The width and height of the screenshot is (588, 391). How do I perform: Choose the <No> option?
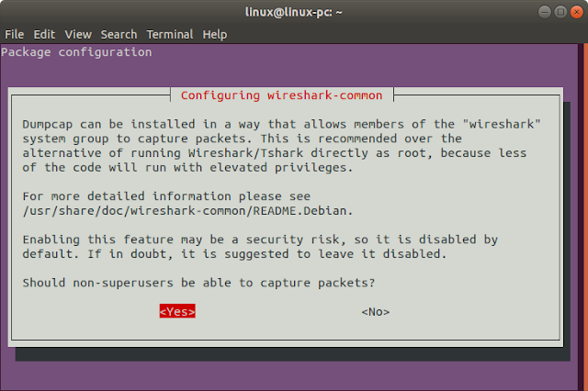tap(376, 311)
